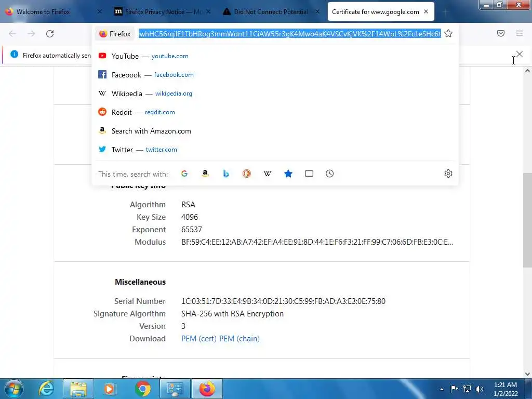This screenshot has width=532, height=399.
Task: Select the Twitter suggestion
Action: pos(275,150)
